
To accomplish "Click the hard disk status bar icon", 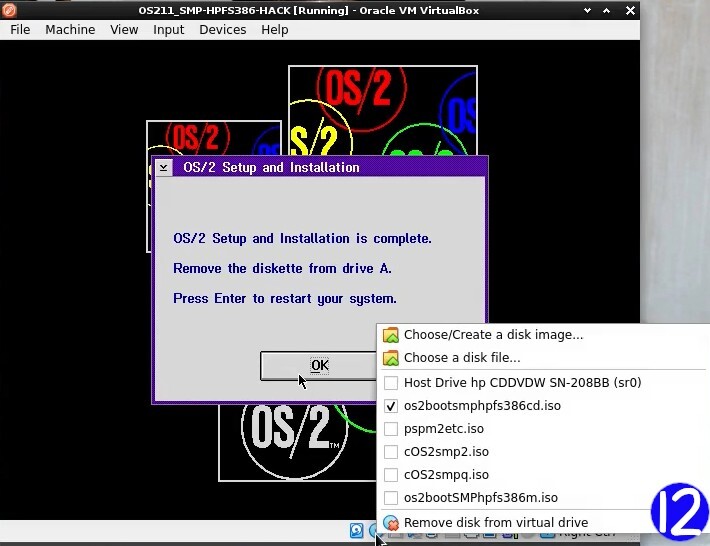I will tap(357, 530).
